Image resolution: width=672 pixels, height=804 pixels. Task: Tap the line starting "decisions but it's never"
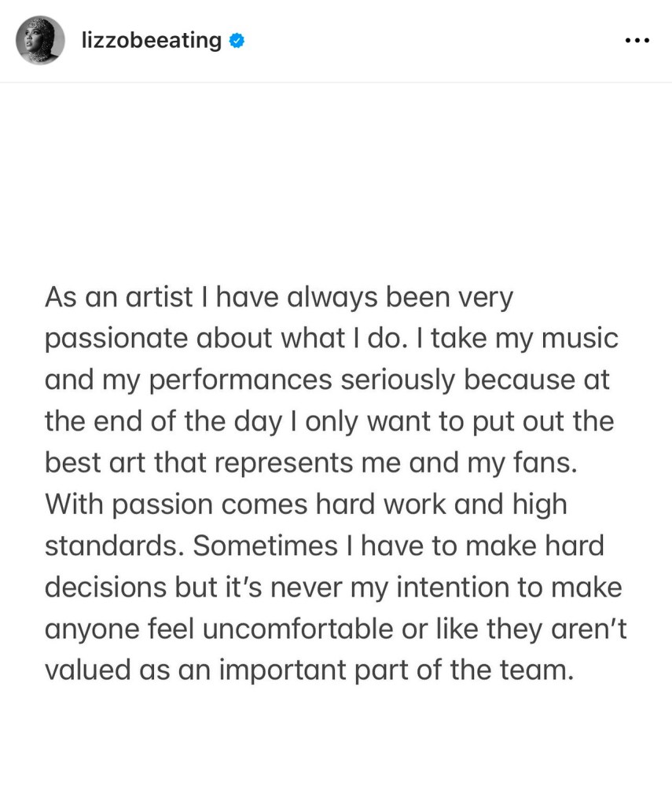333,586
